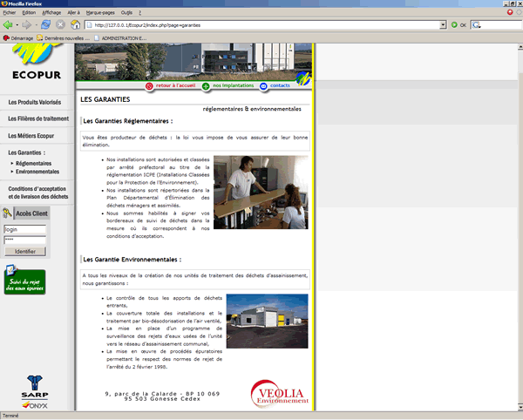The width and height of the screenshot is (523, 420).
Task: Click the Démarrage bookmark icon
Action: (6, 38)
